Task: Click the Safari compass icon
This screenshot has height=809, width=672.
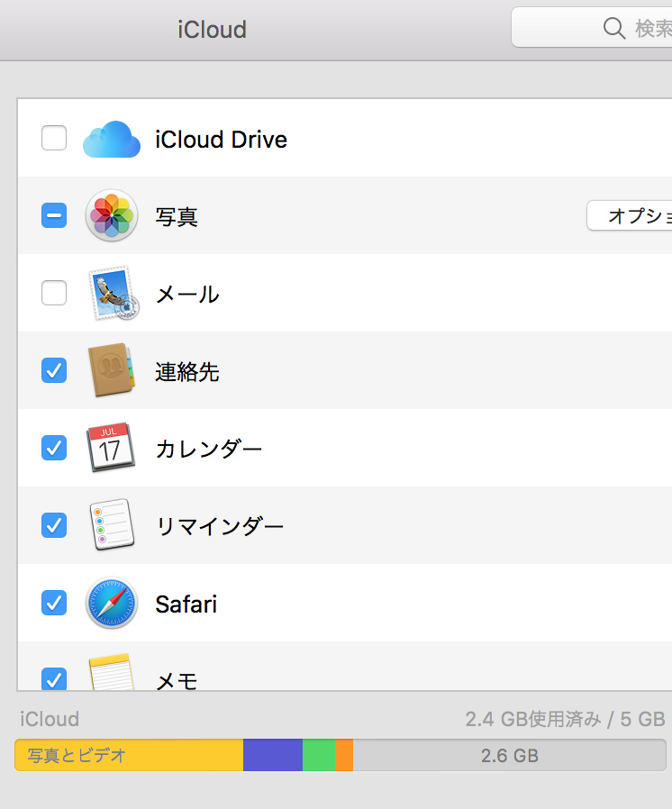Action: 112,603
